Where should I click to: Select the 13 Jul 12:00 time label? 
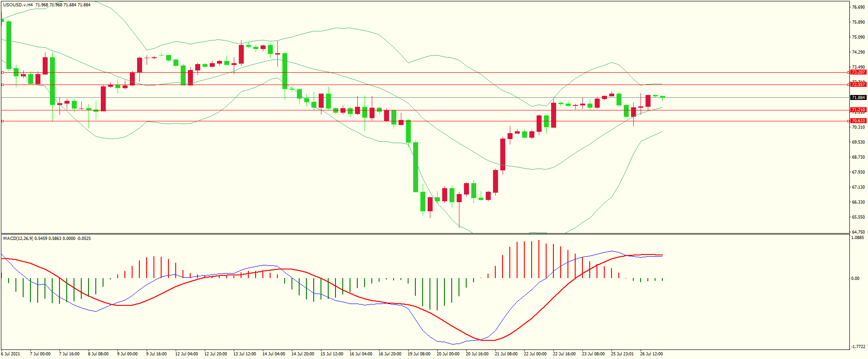(244, 354)
